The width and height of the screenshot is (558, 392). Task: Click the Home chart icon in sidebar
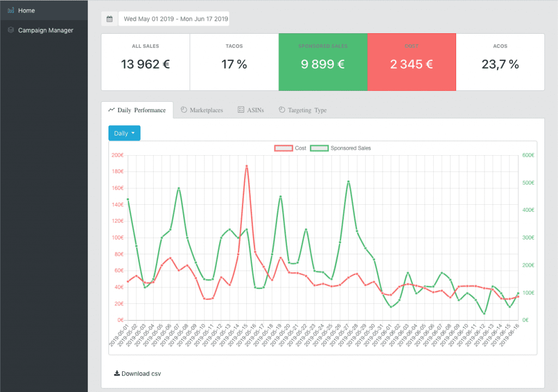(x=10, y=10)
